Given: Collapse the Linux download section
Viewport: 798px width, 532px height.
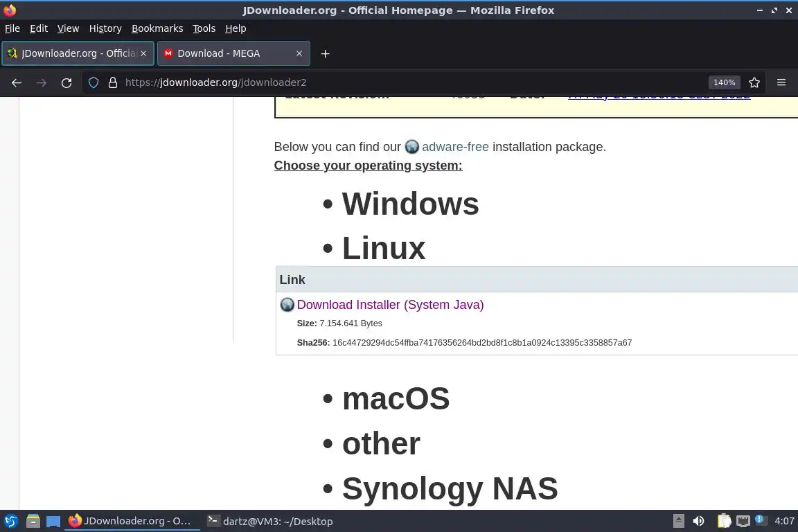Looking at the screenshot, I should (x=384, y=248).
